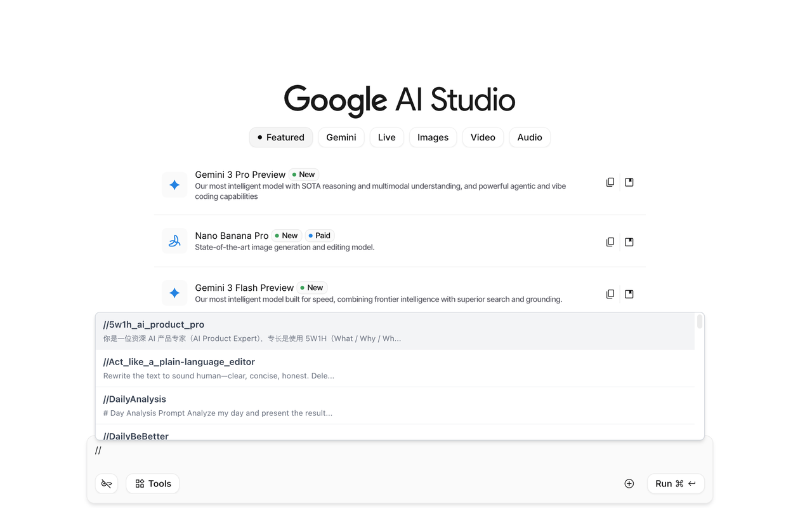Click the copy icon for Gemini 3 Pro Preview
This screenshot has width=812, height=508.
(x=610, y=182)
